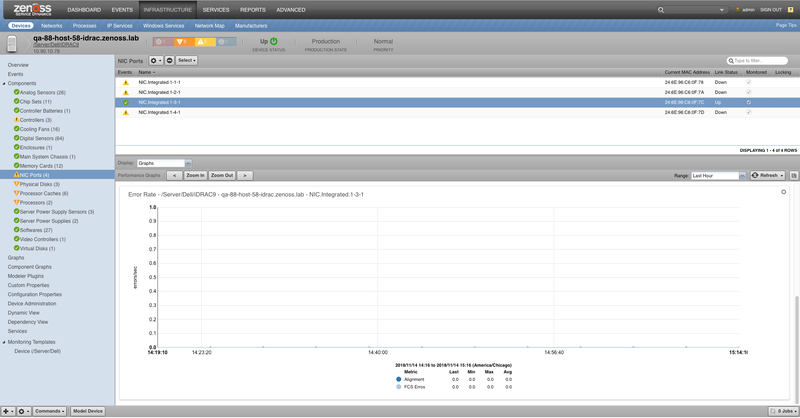
Task: Sort by the Name column header
Action: [146, 72]
